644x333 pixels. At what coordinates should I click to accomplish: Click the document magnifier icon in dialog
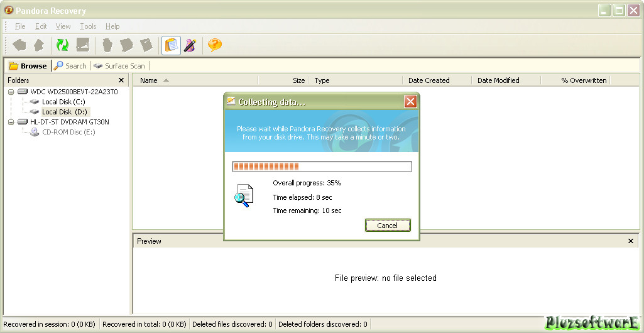(x=244, y=195)
